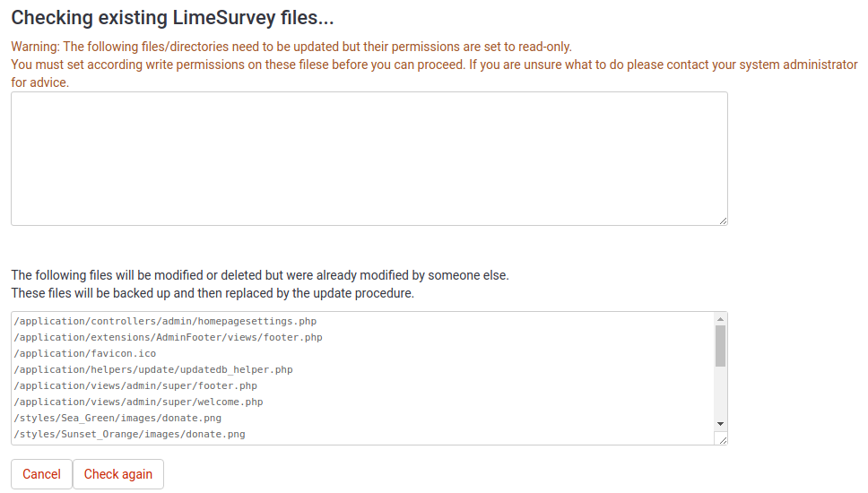The height and width of the screenshot is (493, 868).
Task: Click the Sunset_Orange donate.png path
Action: tap(130, 434)
